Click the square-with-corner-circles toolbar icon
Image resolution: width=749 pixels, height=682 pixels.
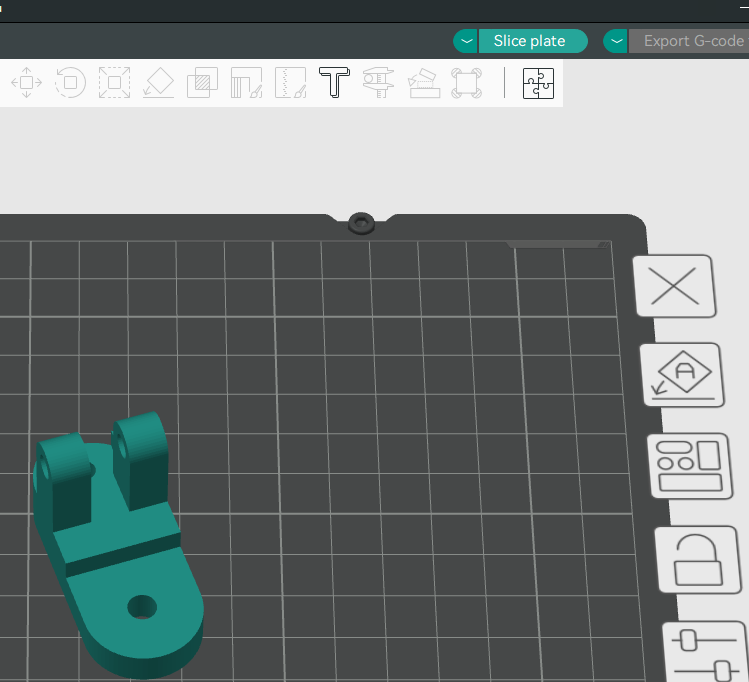(x=466, y=82)
